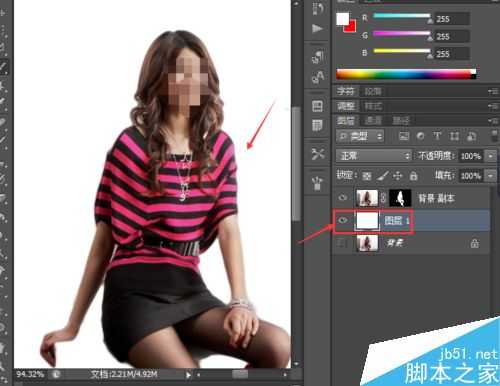Select the 背景 layer thumbnail

coord(367,243)
